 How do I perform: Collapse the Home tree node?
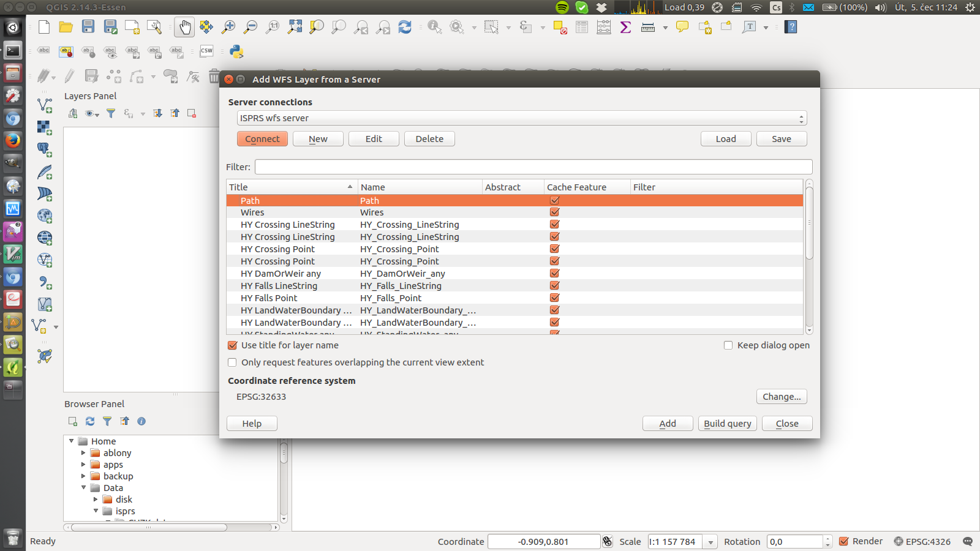(71, 441)
